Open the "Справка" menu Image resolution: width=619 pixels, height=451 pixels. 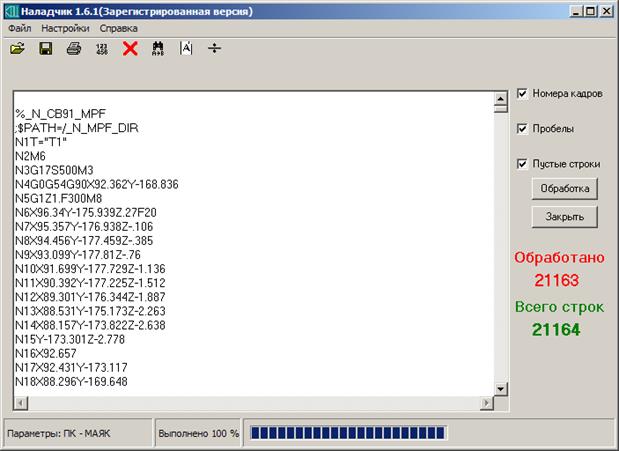[x=119, y=29]
